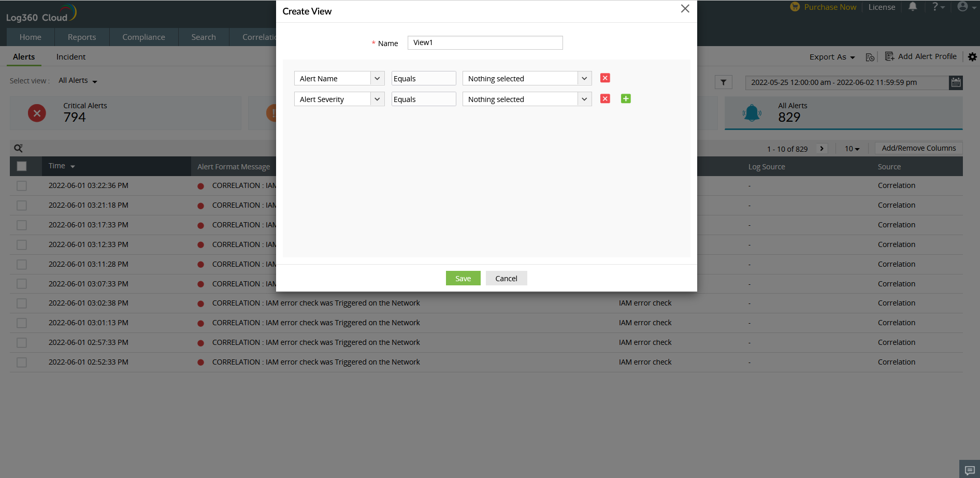980x478 pixels.
Task: Check the alert at 03:21:18 PM
Action: [x=22, y=206]
